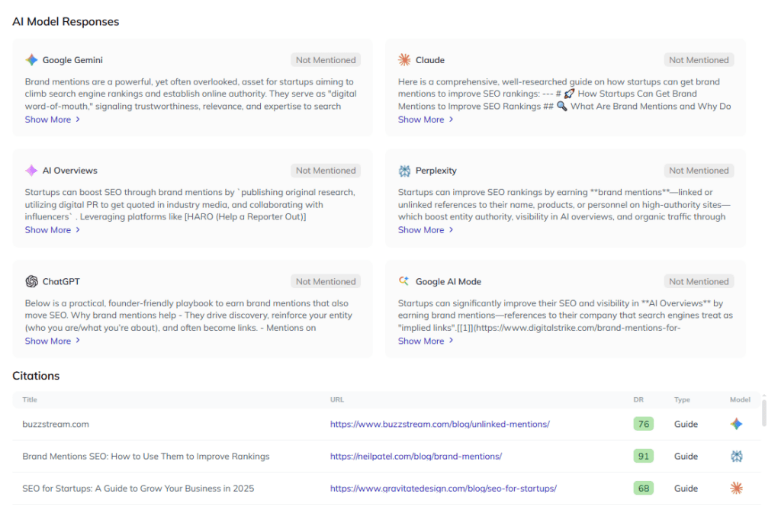Expand AI Overviews response with Show More
This screenshot has height=514, width=777.
click(53, 230)
